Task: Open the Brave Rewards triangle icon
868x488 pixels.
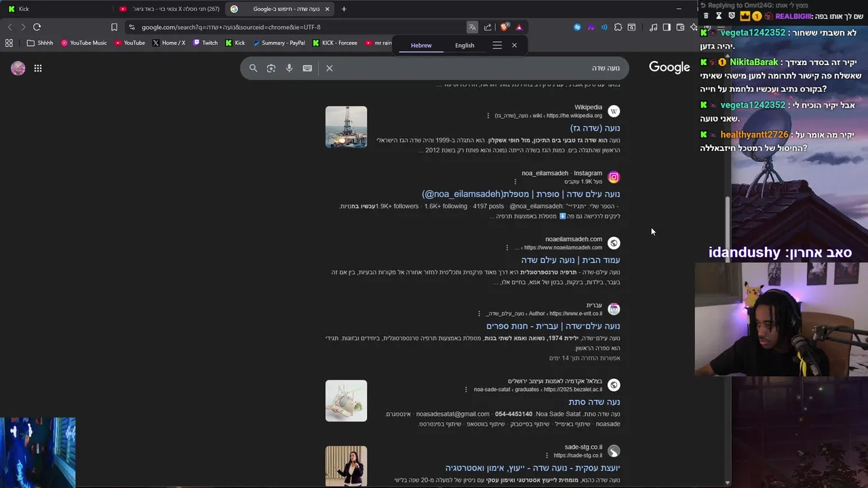Action: 519,27
